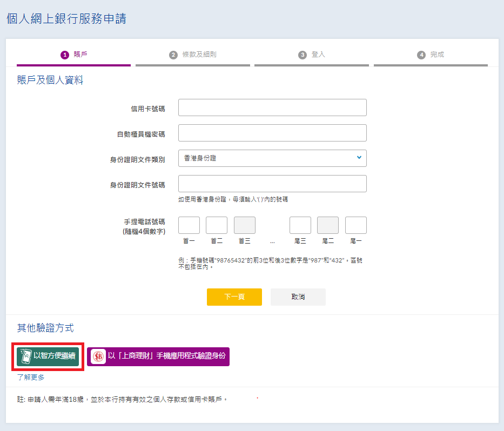The image size is (504, 431).
Task: Select the 登入 step tab
Action: (x=318, y=55)
